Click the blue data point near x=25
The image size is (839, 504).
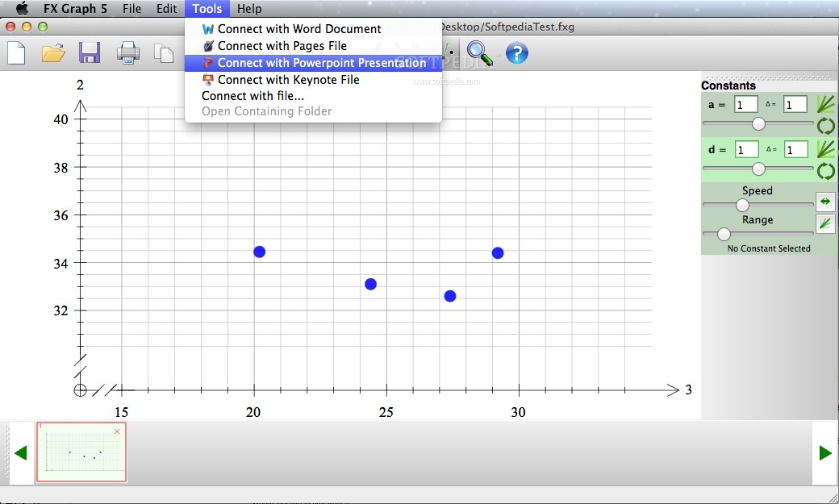371,284
